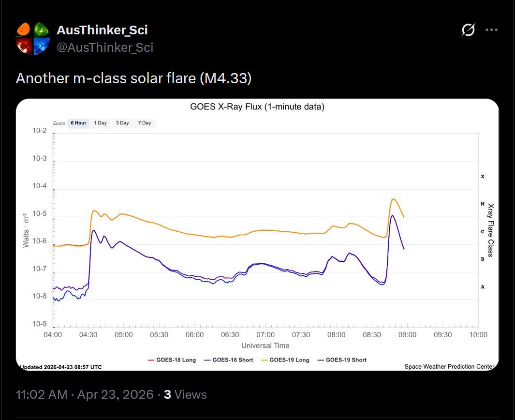This screenshot has height=420, width=515.
Task: Click the AusThinker_Sci profile avatar
Action: pyautogui.click(x=33, y=38)
